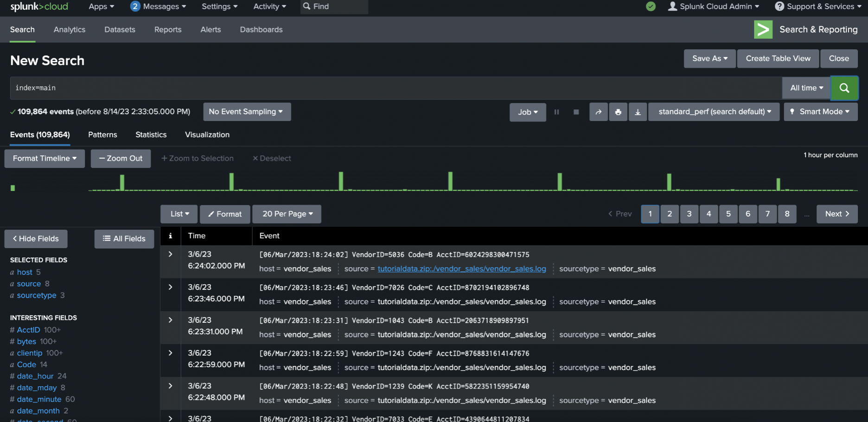This screenshot has width=868, height=422.
Task: Switch to Patterns tab
Action: pos(102,134)
